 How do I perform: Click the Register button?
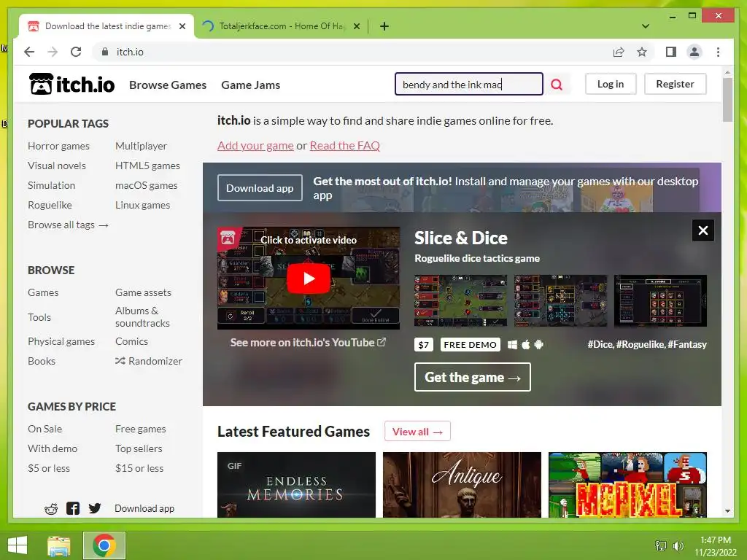coord(675,84)
